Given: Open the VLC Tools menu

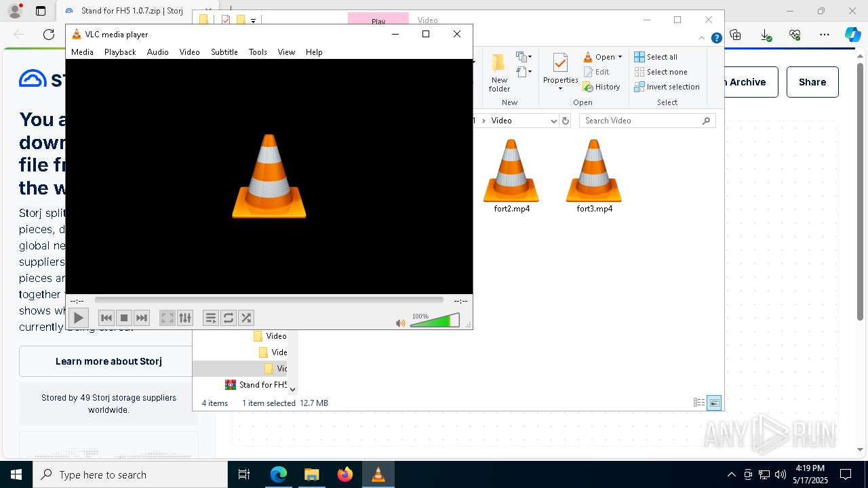Looking at the screenshot, I should [x=258, y=52].
